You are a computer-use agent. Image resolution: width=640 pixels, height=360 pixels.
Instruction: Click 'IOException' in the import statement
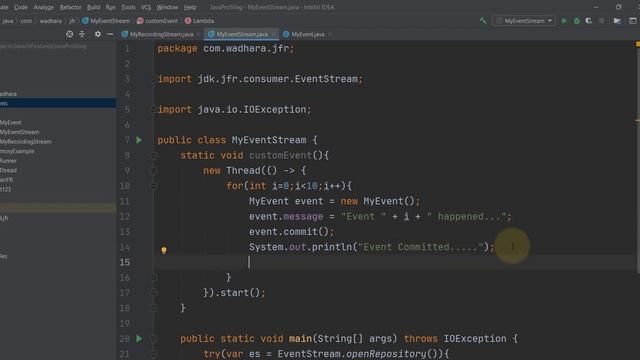pyautogui.click(x=274, y=110)
